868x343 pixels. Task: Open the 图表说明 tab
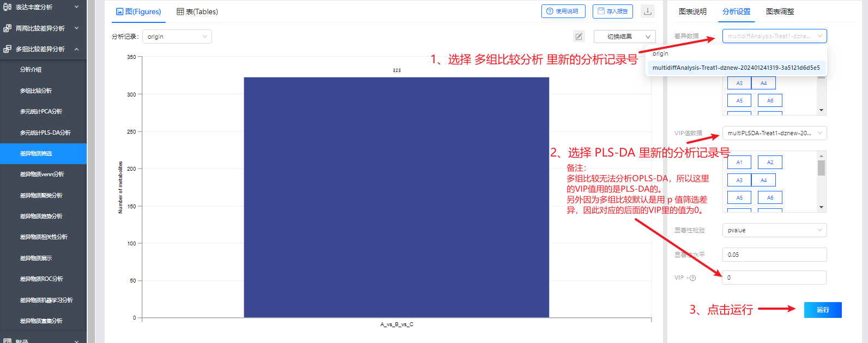[x=692, y=11]
